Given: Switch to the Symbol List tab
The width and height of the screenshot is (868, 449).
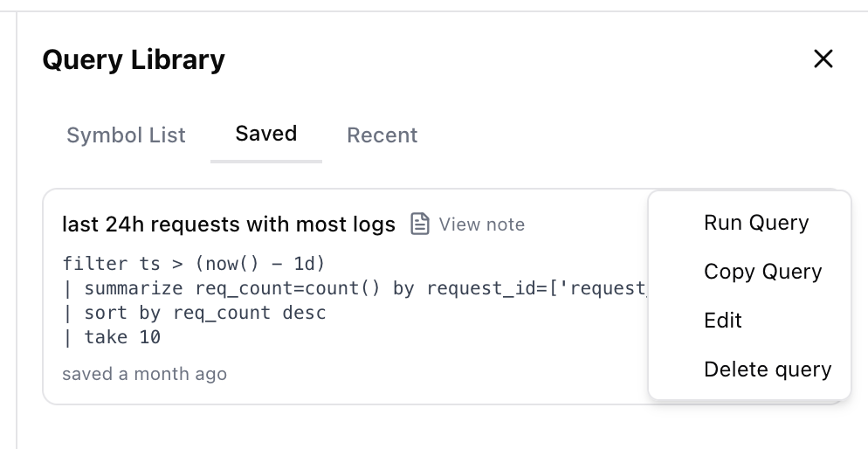Looking at the screenshot, I should pos(127,135).
